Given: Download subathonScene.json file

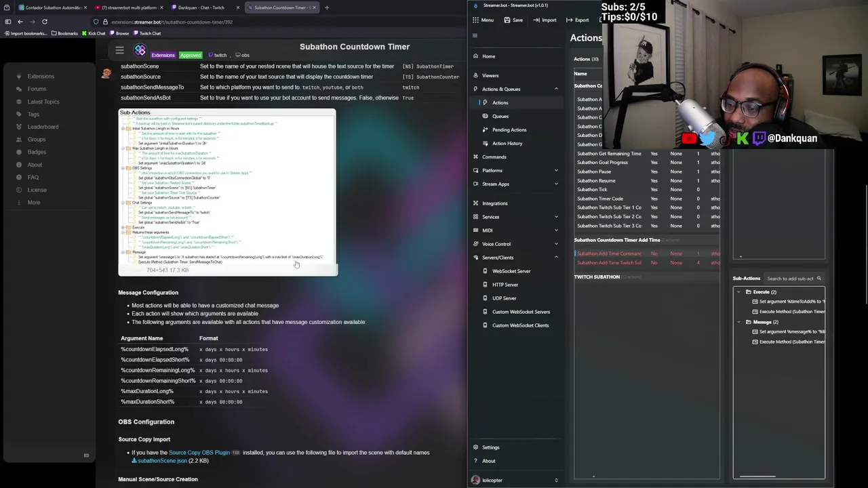Looking at the screenshot, I should click(x=162, y=461).
